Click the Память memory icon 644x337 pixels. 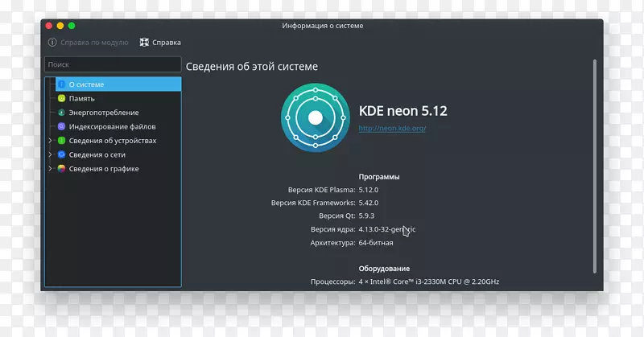(x=62, y=98)
